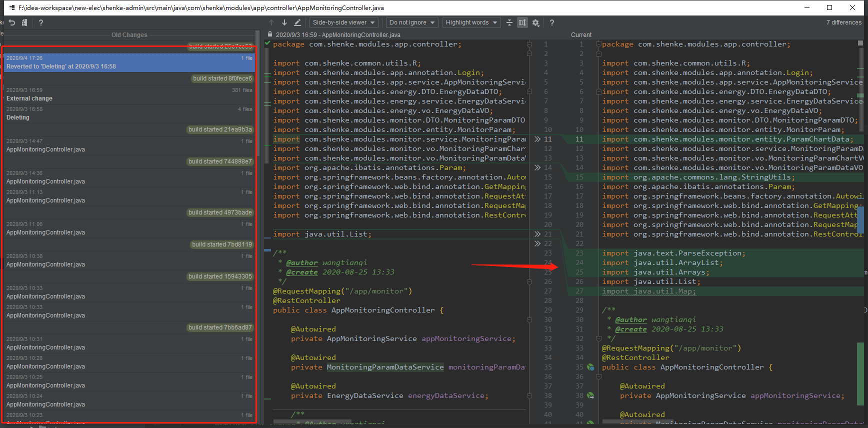Collapse package fold in Current pane
Viewport: 868px width, 428px height.
(x=598, y=44)
